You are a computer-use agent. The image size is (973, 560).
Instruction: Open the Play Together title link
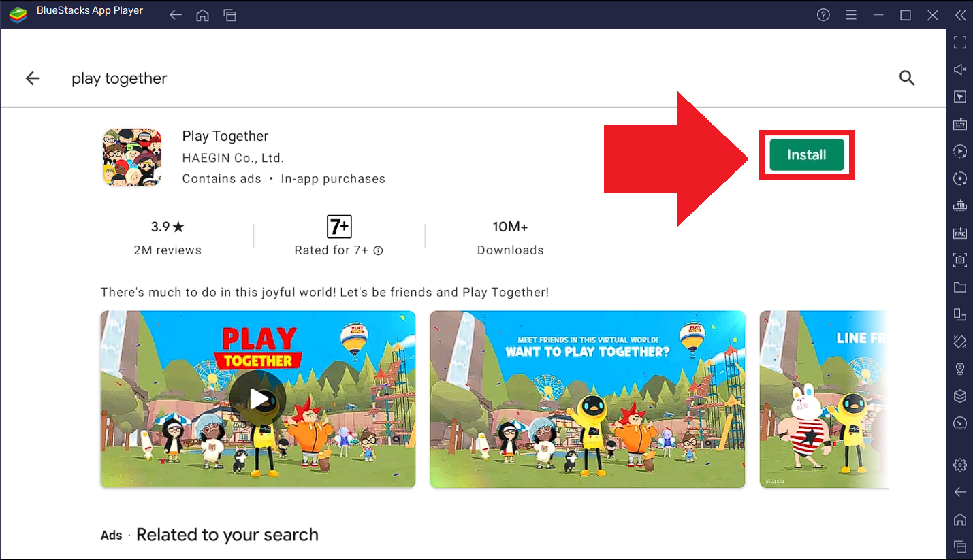coord(225,136)
